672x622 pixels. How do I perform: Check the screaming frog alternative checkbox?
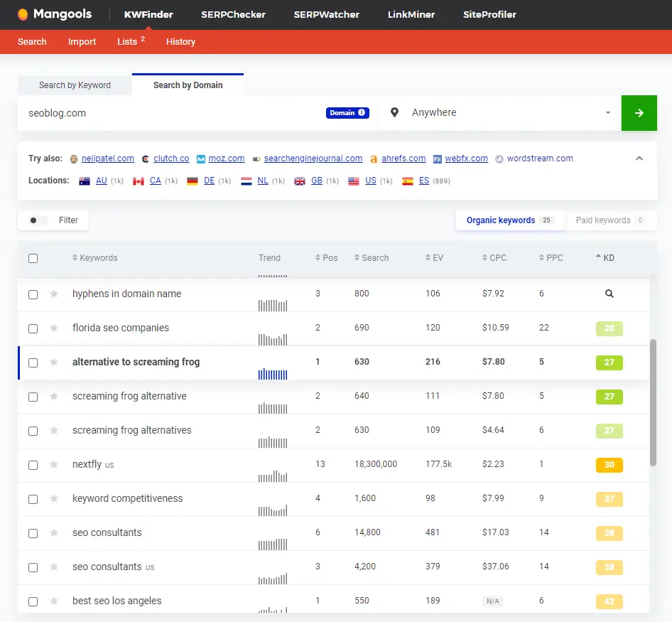coord(33,397)
